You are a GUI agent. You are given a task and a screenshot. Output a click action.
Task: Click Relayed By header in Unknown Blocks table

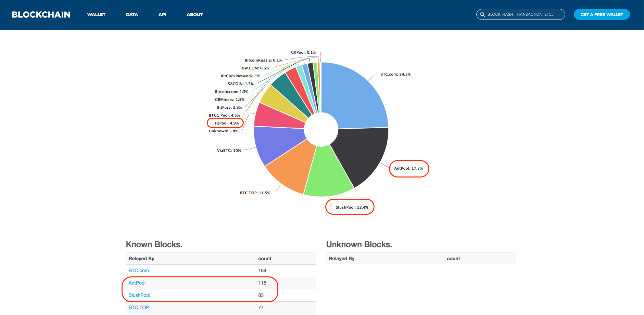click(x=342, y=259)
